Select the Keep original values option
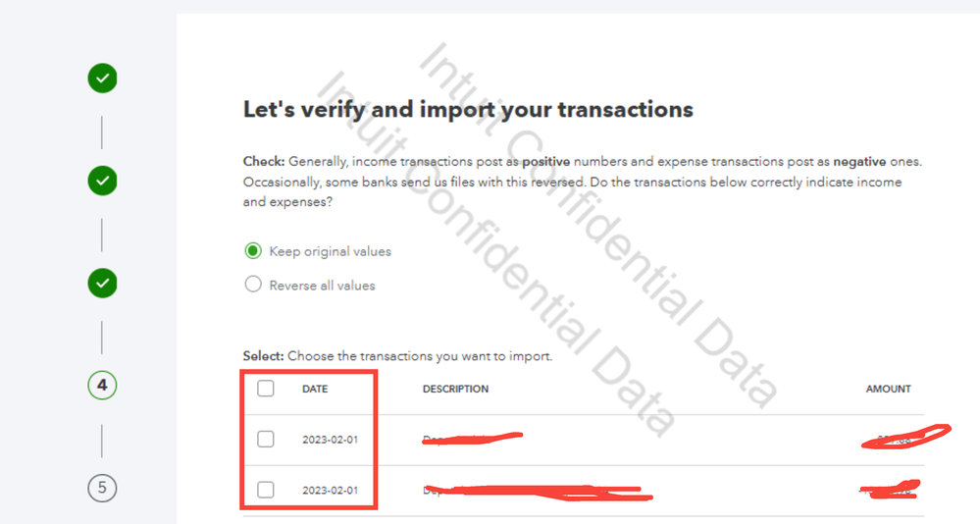 coord(253,251)
